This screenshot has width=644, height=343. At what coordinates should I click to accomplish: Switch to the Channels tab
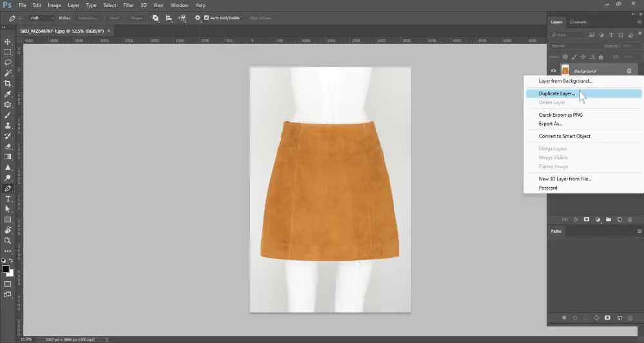pyautogui.click(x=578, y=22)
